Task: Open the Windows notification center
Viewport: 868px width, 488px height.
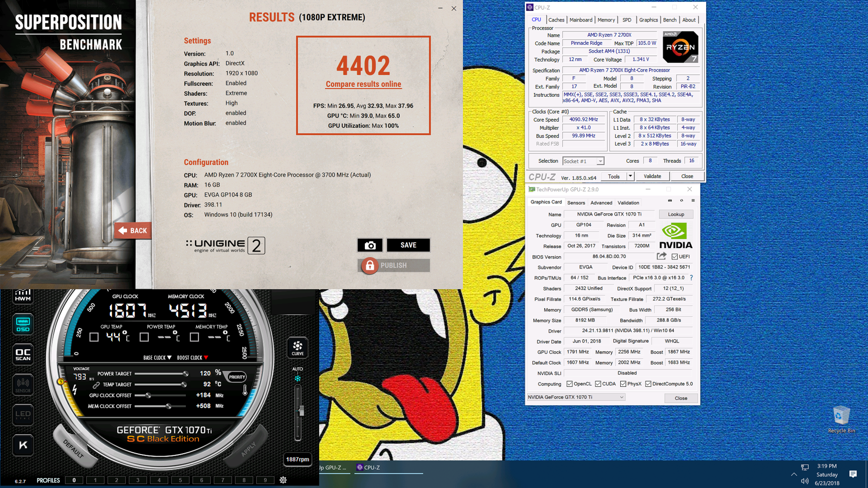Action: click(x=853, y=474)
